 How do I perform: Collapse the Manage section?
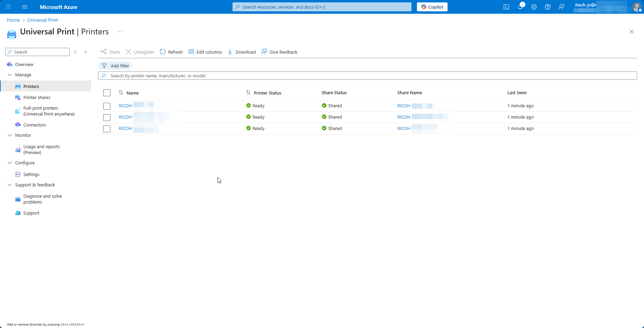10,75
